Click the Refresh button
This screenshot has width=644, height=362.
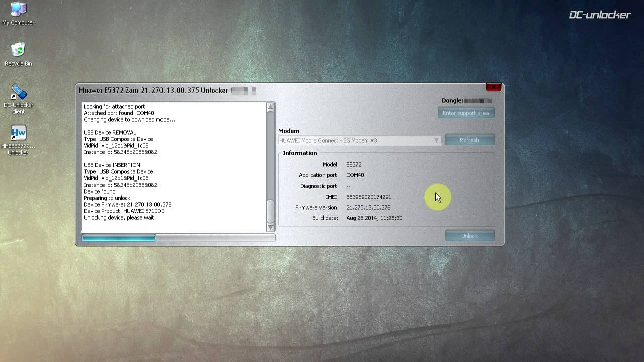[469, 140]
